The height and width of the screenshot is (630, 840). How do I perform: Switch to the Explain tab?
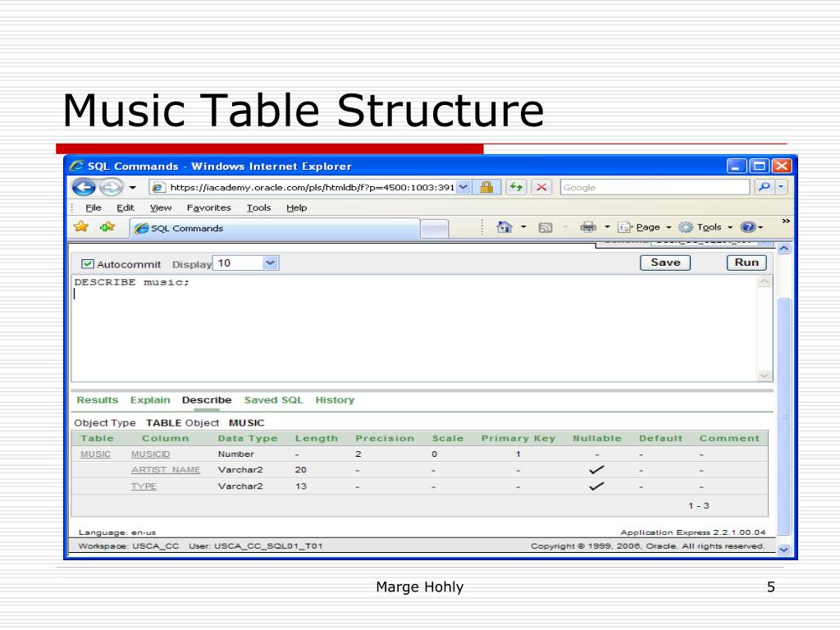tap(150, 400)
